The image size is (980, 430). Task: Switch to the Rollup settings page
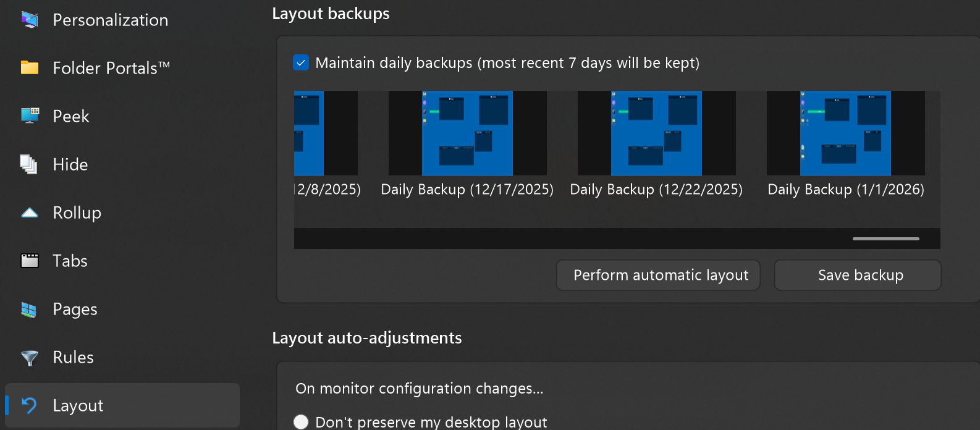77,213
